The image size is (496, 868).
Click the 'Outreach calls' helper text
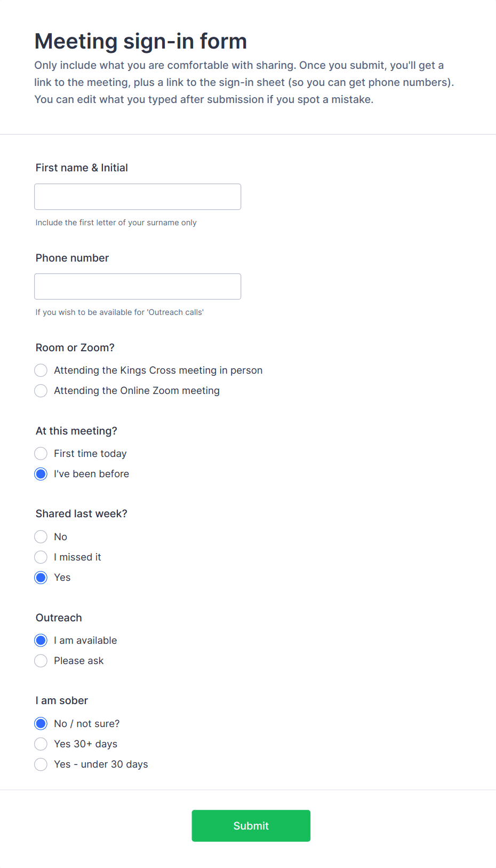click(x=119, y=312)
